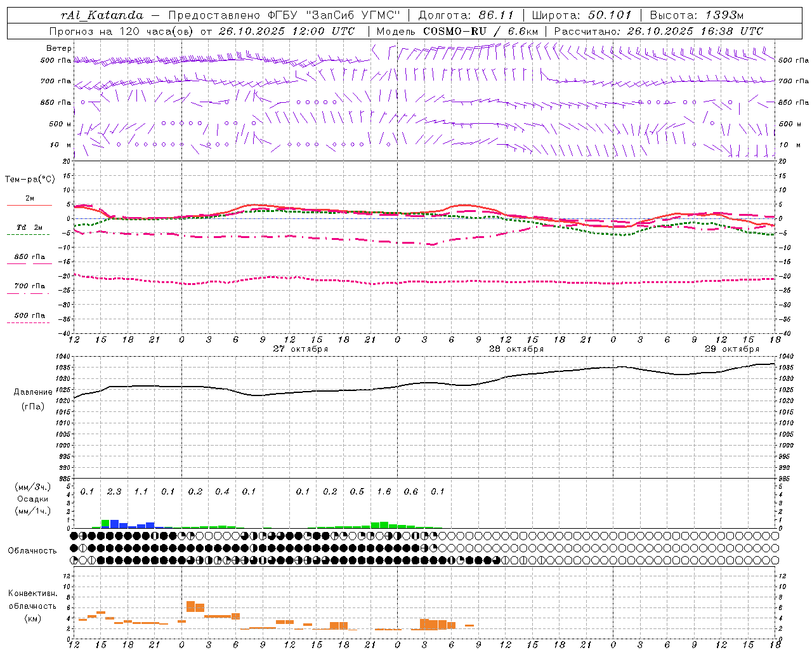812x650 pixels.
Task: Click the Давление pressure axis label
Action: 30,392
